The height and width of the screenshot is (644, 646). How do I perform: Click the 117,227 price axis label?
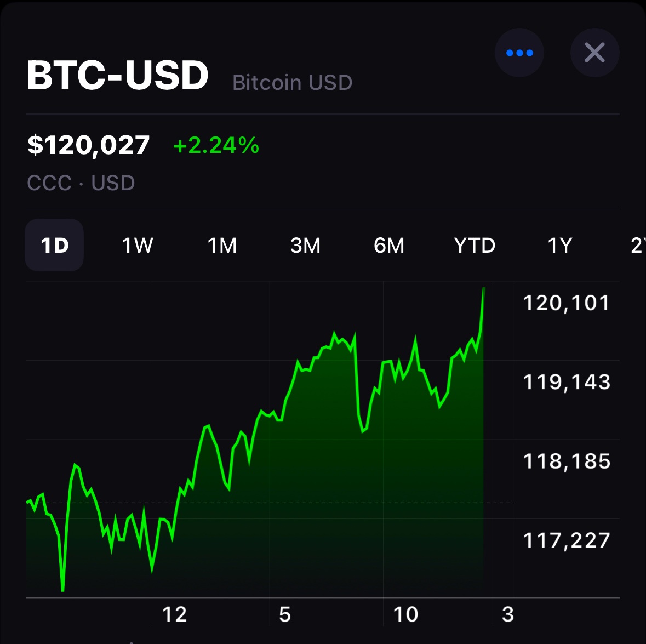[x=567, y=541]
